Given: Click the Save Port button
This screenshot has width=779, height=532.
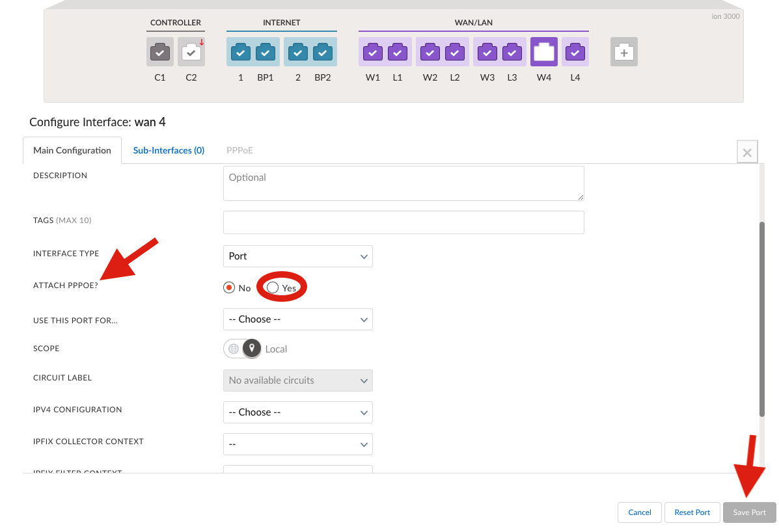Looking at the screenshot, I should (x=749, y=512).
